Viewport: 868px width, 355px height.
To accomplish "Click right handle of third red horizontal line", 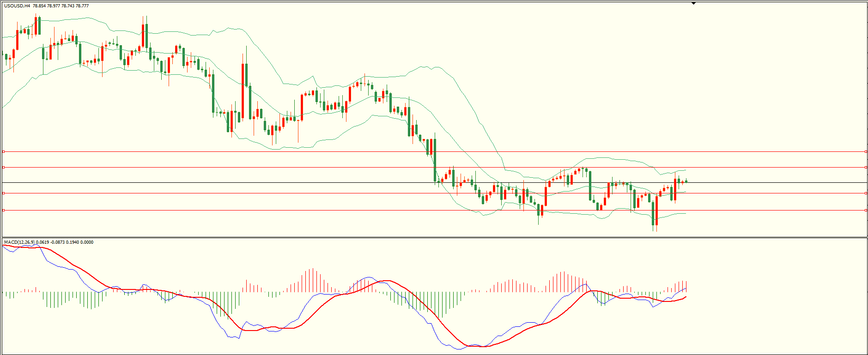I will (866, 193).
